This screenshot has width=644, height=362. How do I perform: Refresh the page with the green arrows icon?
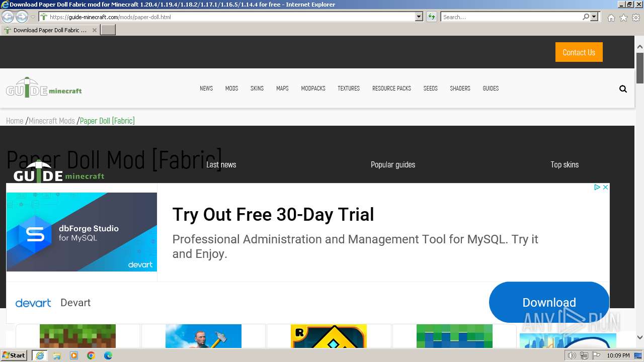coord(431,17)
